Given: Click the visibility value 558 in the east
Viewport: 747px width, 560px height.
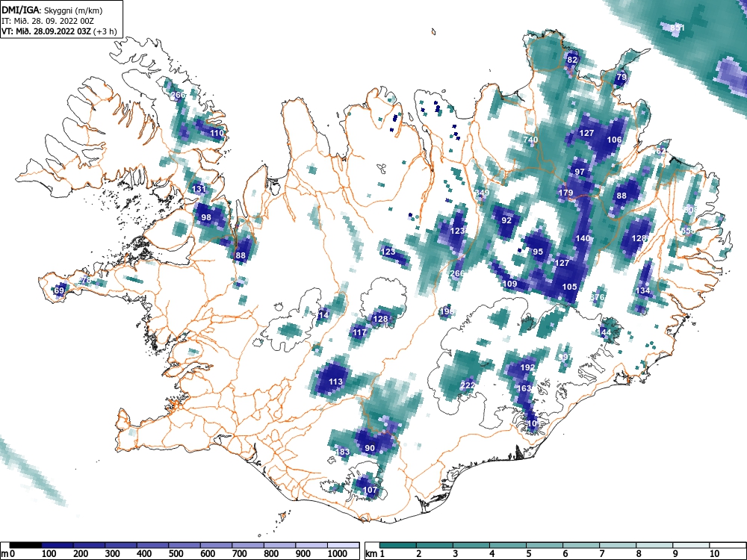Looking at the screenshot, I should coord(687,231).
